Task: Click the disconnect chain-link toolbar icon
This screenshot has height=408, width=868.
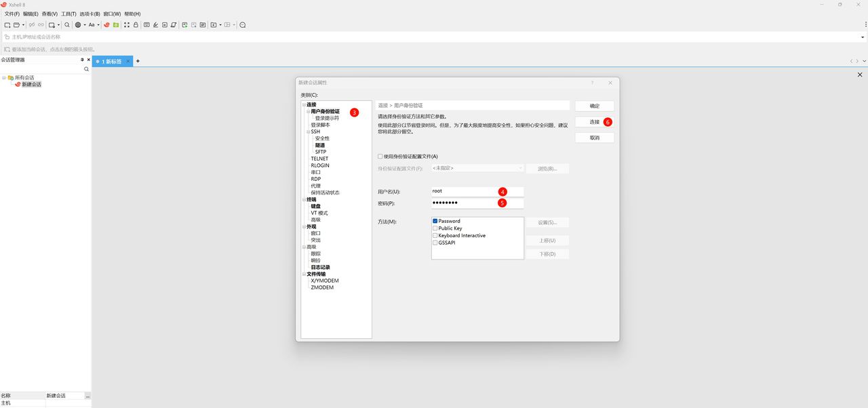Action: click(x=31, y=25)
